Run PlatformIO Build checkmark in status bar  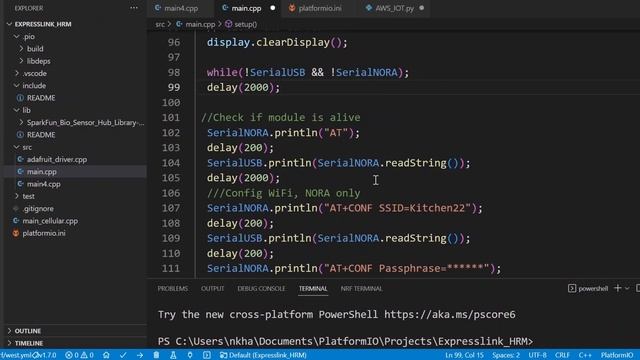[x=123, y=355]
